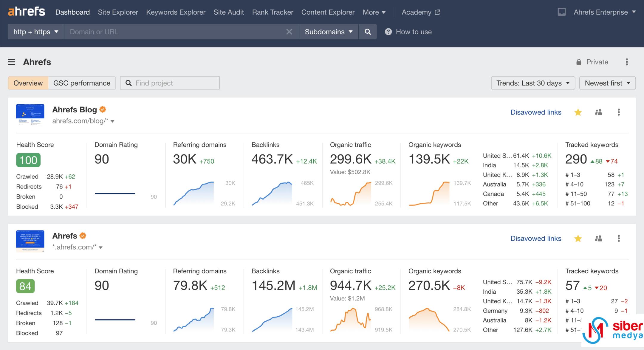Select the Overview tab
The height and width of the screenshot is (350, 644).
pyautogui.click(x=28, y=83)
